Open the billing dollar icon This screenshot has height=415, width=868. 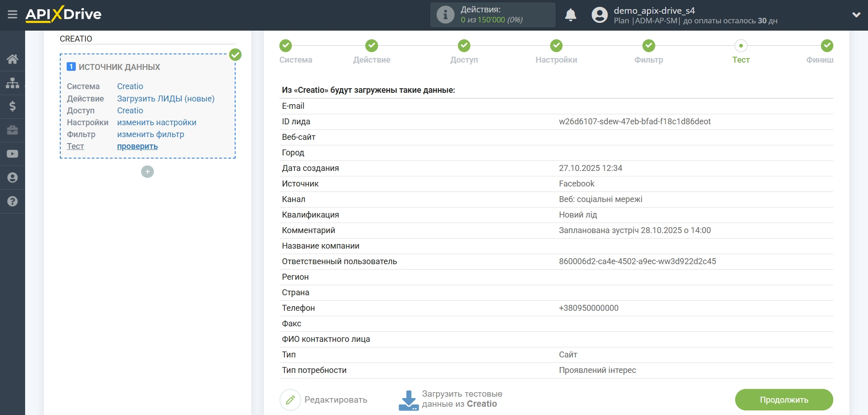coord(12,106)
